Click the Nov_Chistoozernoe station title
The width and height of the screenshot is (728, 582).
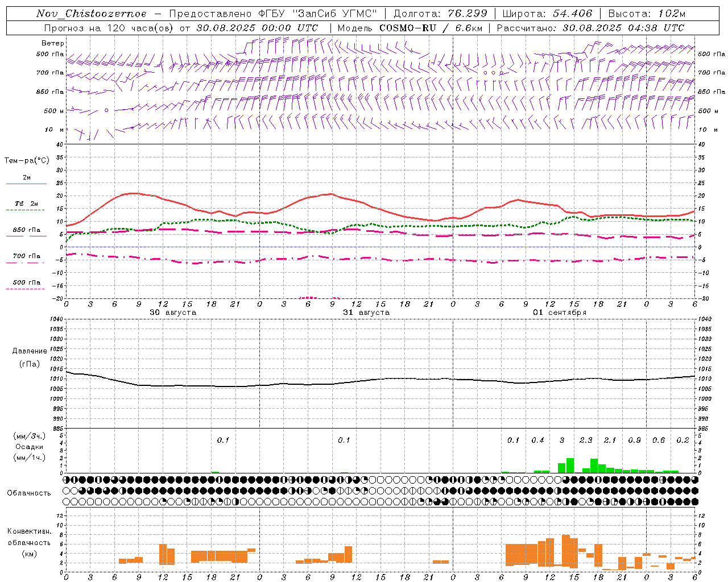(x=91, y=14)
